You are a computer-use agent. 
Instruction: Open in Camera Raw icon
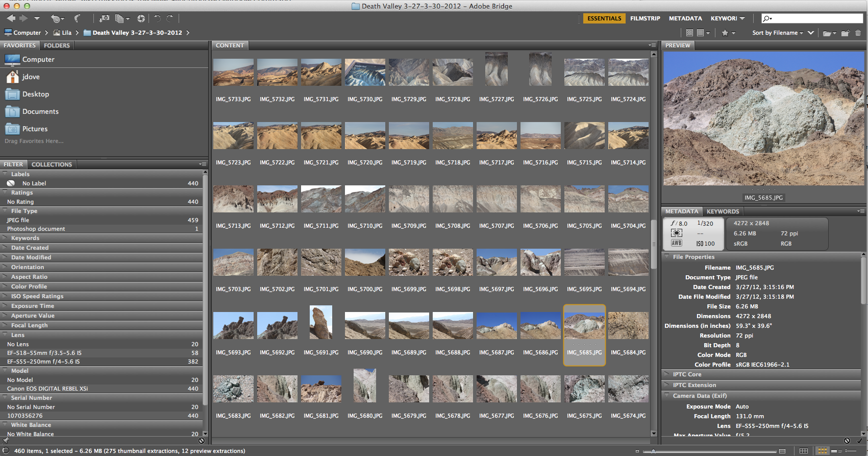(x=141, y=18)
